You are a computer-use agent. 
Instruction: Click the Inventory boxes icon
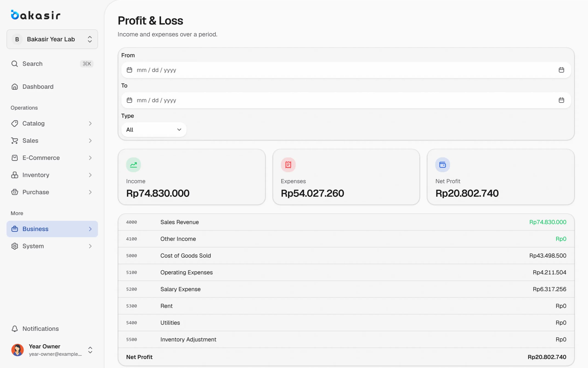point(14,175)
